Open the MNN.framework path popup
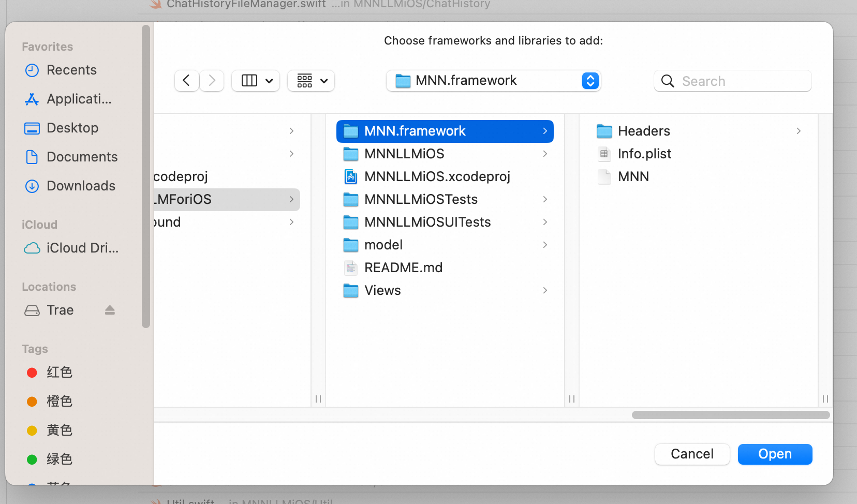 [x=493, y=81]
